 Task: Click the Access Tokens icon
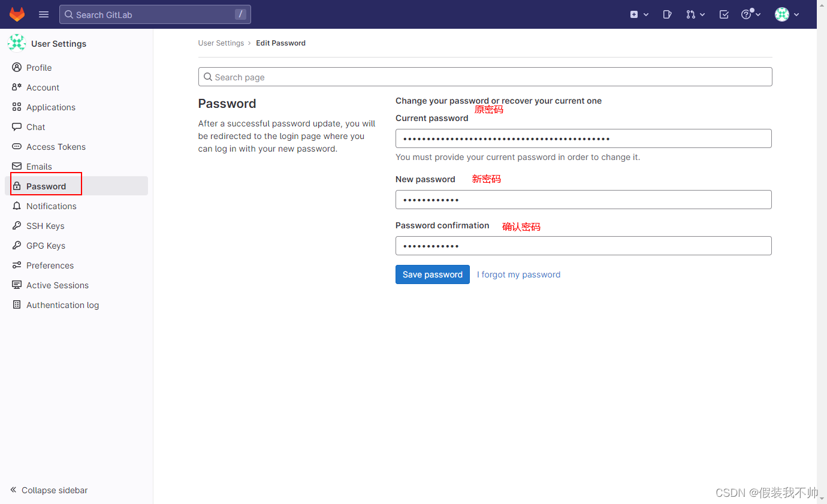pos(17,146)
